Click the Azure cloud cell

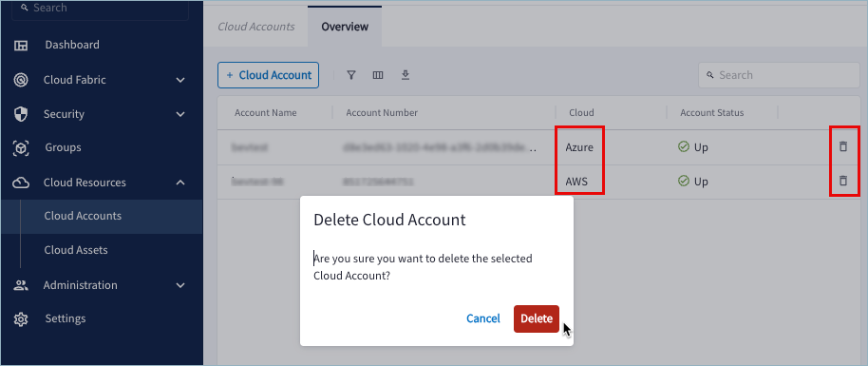tap(579, 148)
